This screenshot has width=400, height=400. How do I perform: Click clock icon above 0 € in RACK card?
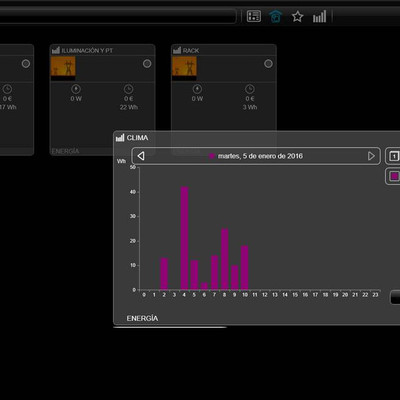[x=250, y=89]
